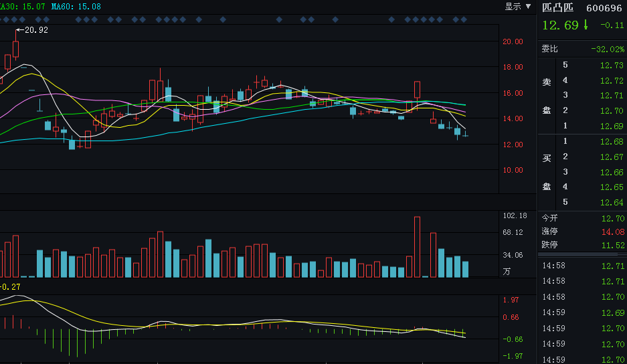
Task: Click the 涨停 limit-up label
Action: pos(549,232)
